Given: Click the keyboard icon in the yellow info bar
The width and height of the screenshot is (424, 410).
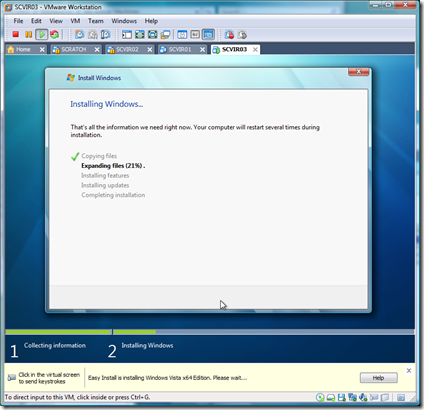Looking at the screenshot, I should tap(11, 378).
